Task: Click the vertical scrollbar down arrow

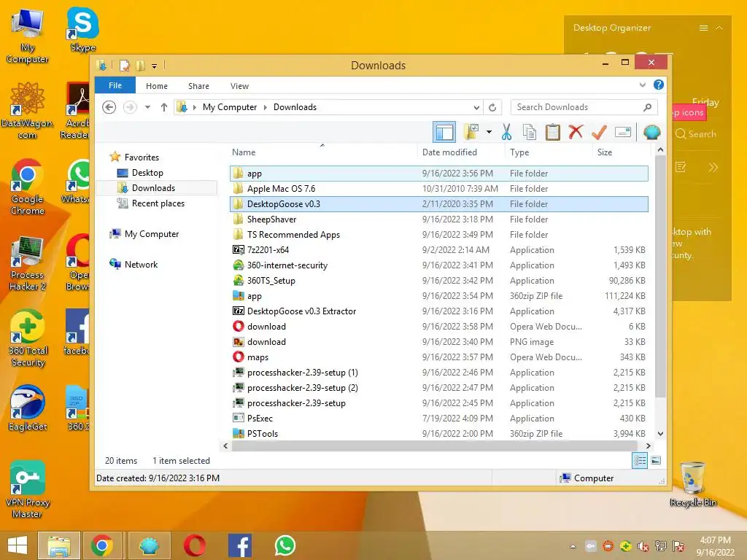Action: pyautogui.click(x=660, y=433)
